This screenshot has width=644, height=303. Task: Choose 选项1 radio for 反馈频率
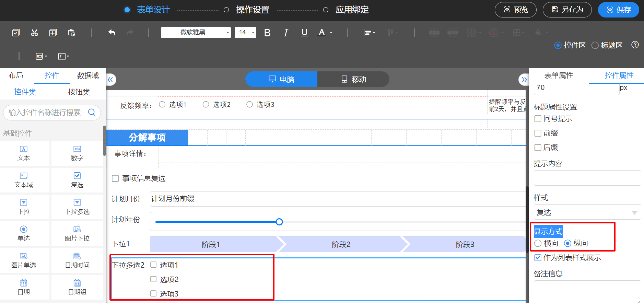point(162,104)
